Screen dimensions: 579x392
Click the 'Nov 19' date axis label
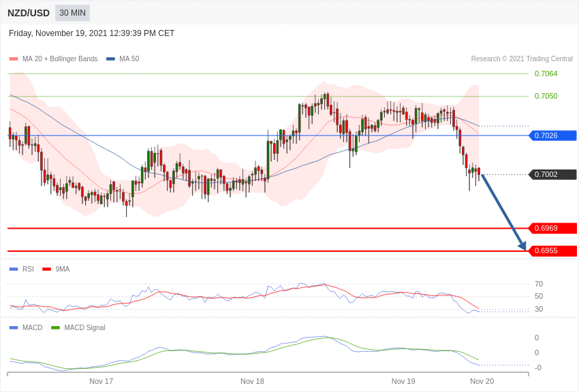click(x=403, y=381)
